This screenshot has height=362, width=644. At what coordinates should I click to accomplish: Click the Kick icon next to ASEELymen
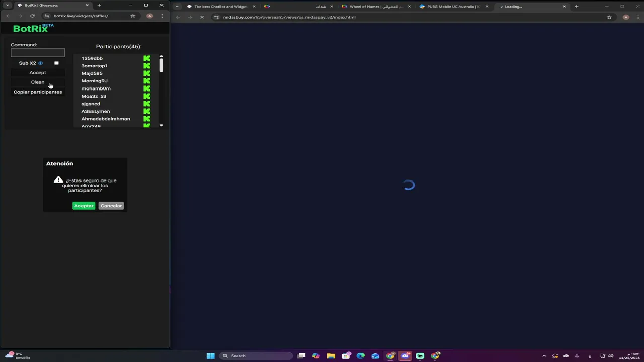click(x=147, y=111)
